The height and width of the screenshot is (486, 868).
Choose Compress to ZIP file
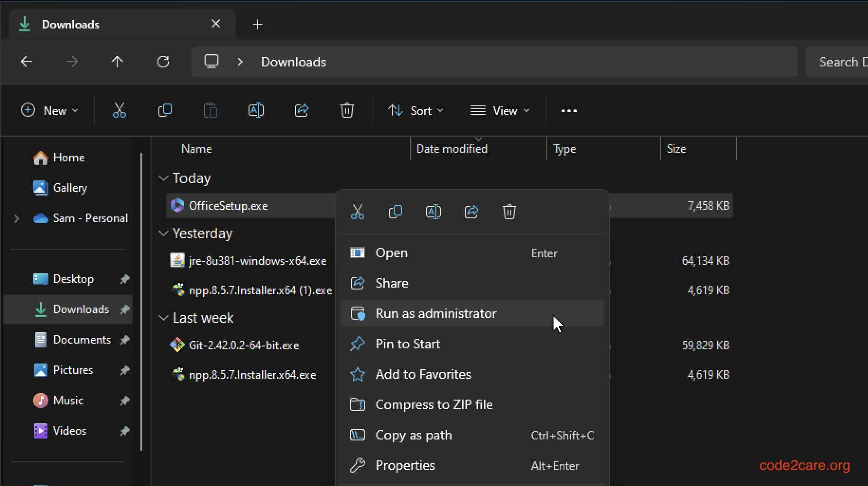point(434,404)
